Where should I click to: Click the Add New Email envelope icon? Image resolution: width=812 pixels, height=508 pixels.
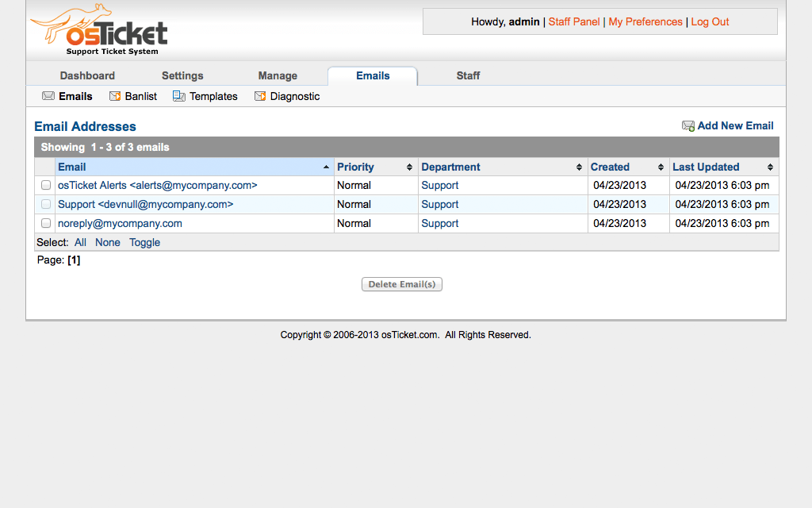pyautogui.click(x=688, y=126)
